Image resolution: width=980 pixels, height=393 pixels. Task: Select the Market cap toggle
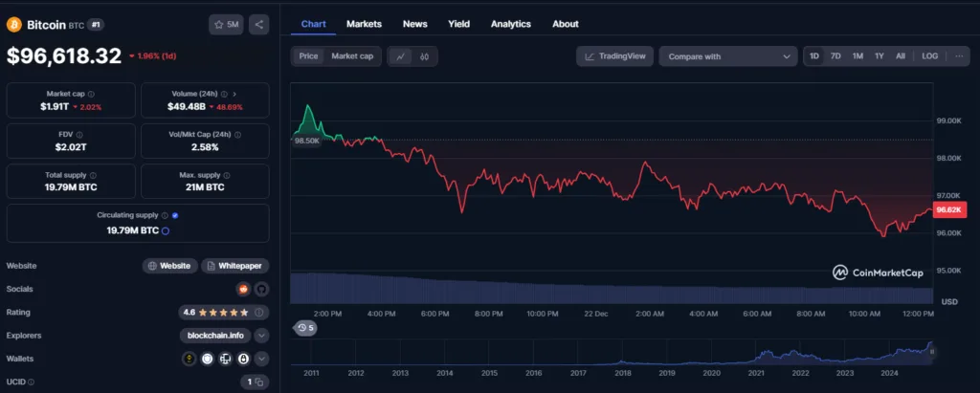click(x=352, y=56)
